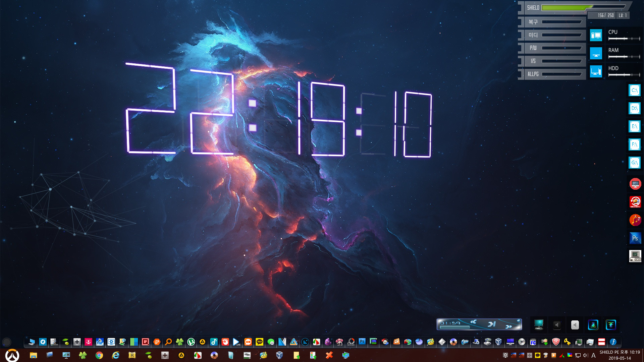Click the CPU usage meter bar
This screenshot has height=362, width=644.
(624, 39)
